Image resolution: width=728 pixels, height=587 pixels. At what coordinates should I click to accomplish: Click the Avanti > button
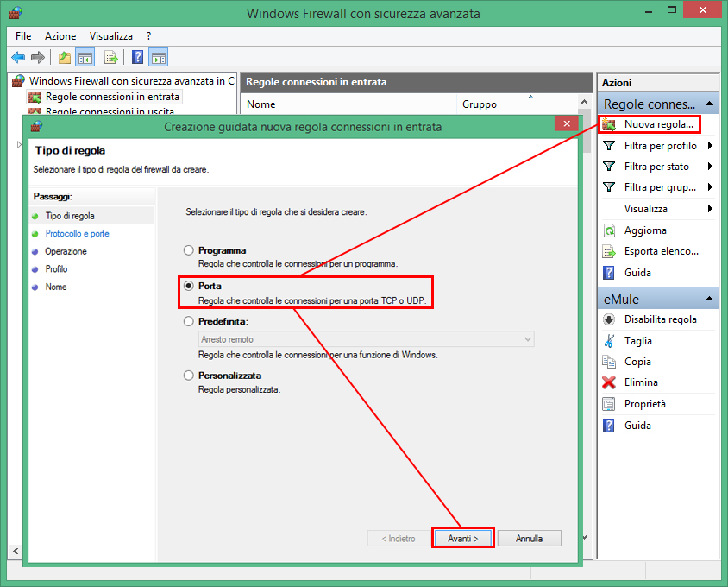tap(463, 538)
